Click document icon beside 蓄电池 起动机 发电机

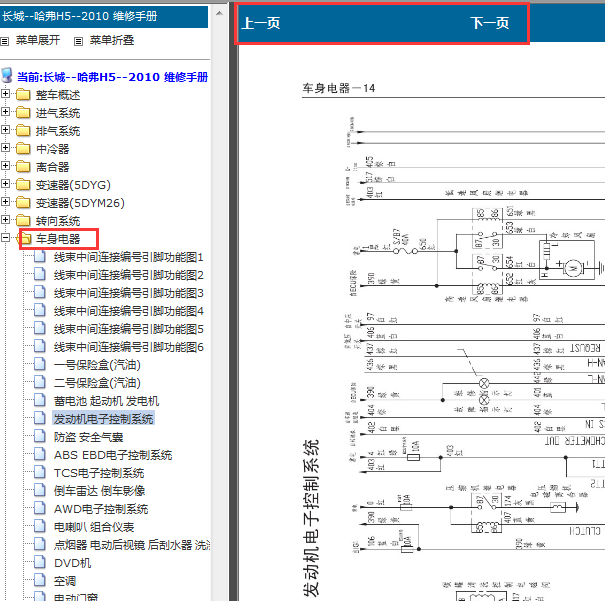(40, 400)
